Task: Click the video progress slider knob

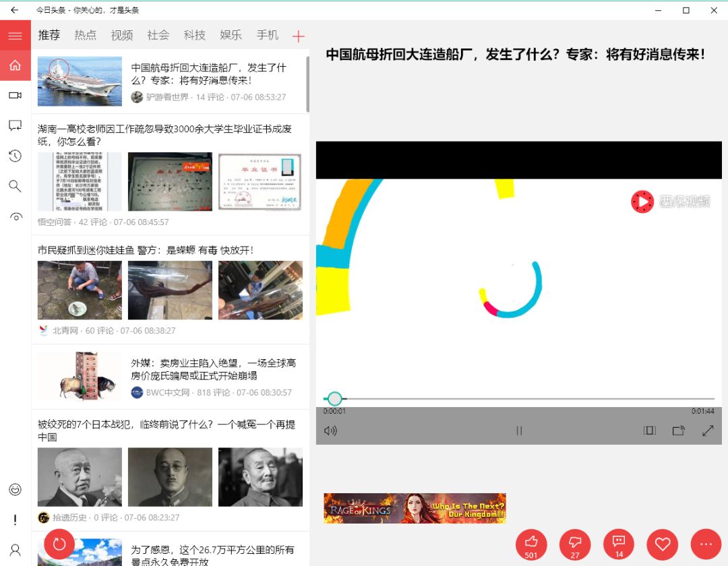Action: click(x=335, y=398)
